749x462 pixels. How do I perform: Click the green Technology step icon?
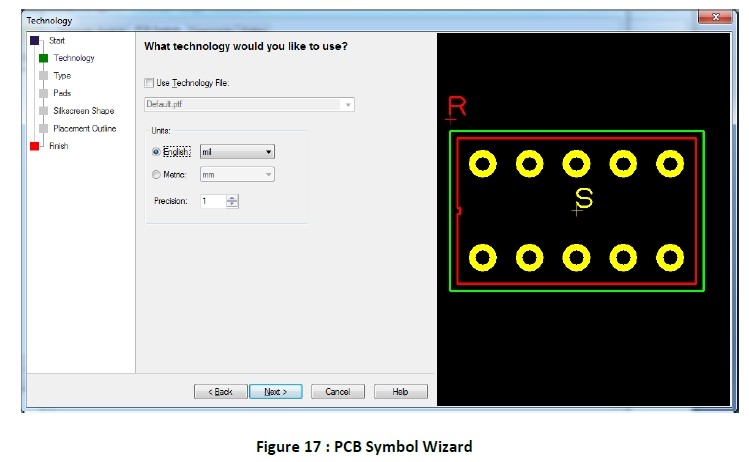click(43, 58)
